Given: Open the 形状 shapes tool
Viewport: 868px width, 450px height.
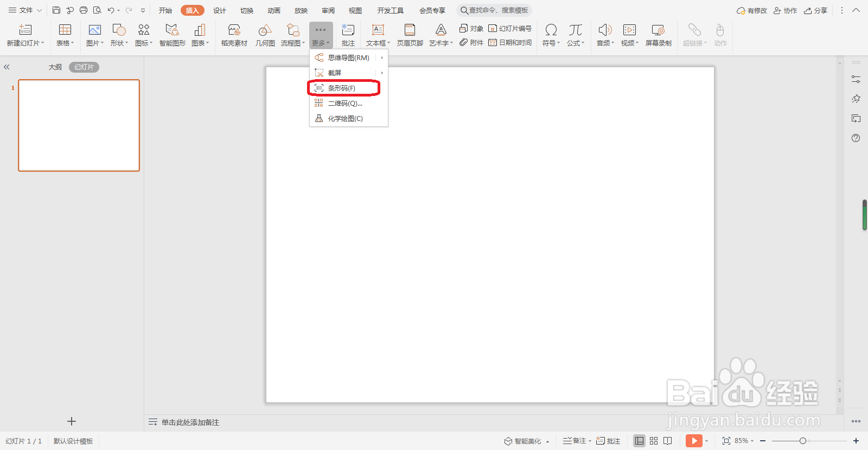Looking at the screenshot, I should pyautogui.click(x=119, y=35).
